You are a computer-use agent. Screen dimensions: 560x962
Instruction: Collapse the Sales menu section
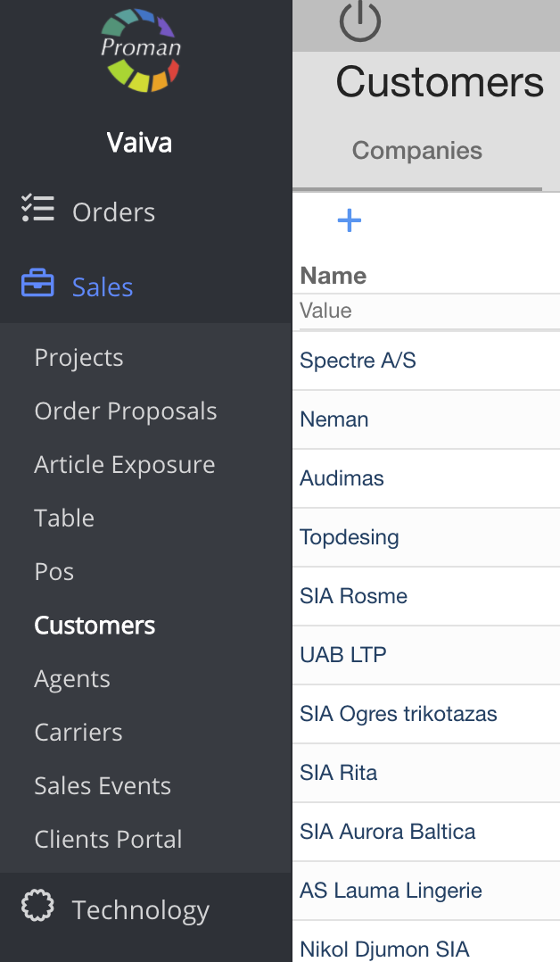click(103, 287)
